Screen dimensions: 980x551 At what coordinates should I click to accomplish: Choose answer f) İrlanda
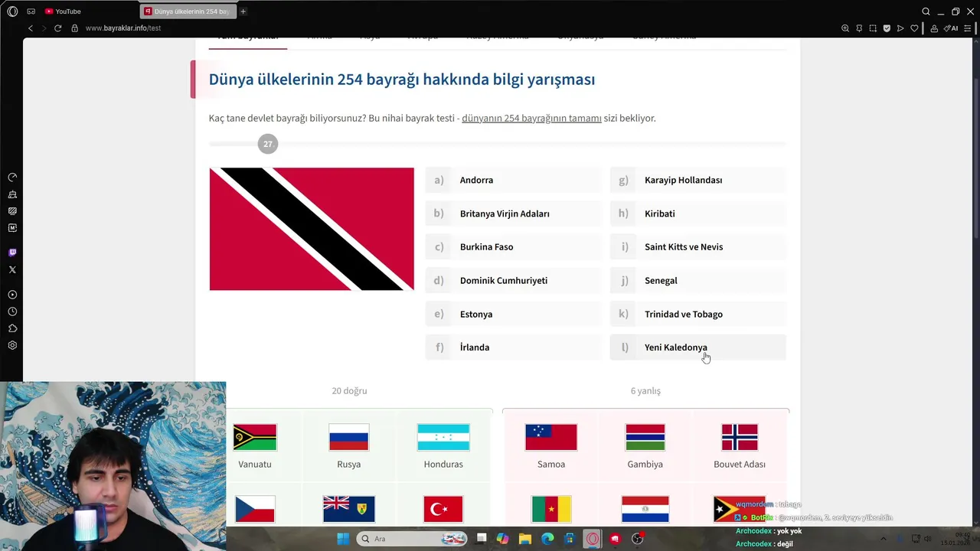coord(513,347)
